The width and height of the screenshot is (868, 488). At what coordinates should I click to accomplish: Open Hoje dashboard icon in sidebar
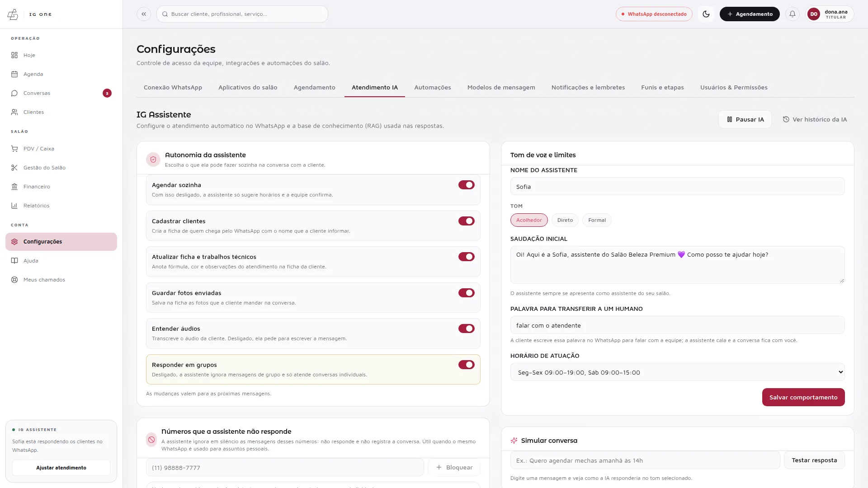(14, 55)
